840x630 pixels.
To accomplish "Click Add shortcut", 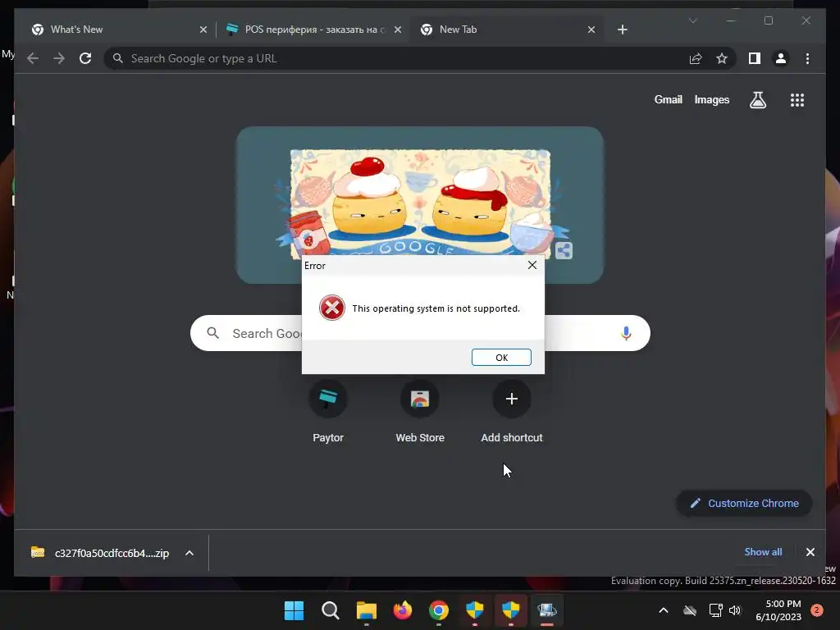I will click(512, 412).
